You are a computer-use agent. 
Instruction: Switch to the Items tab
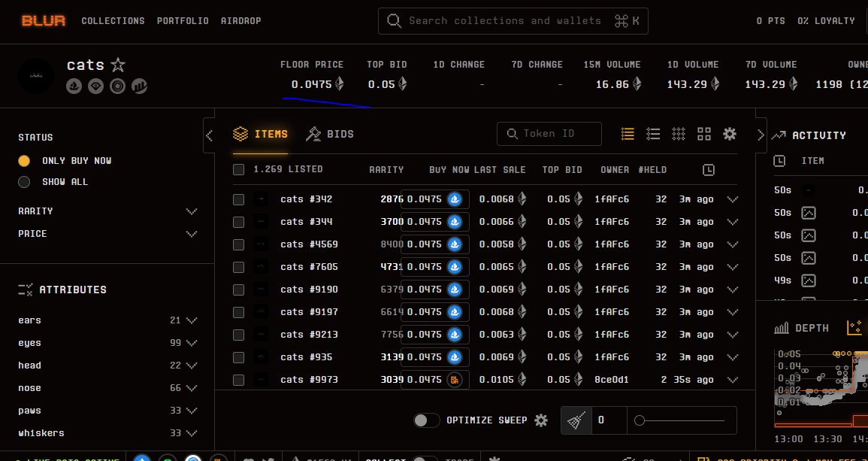(x=260, y=134)
